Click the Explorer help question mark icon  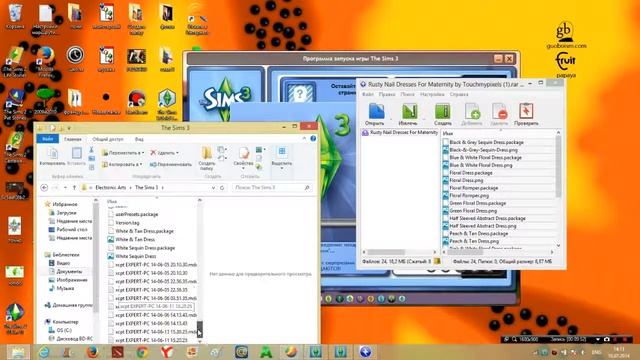coord(313,139)
